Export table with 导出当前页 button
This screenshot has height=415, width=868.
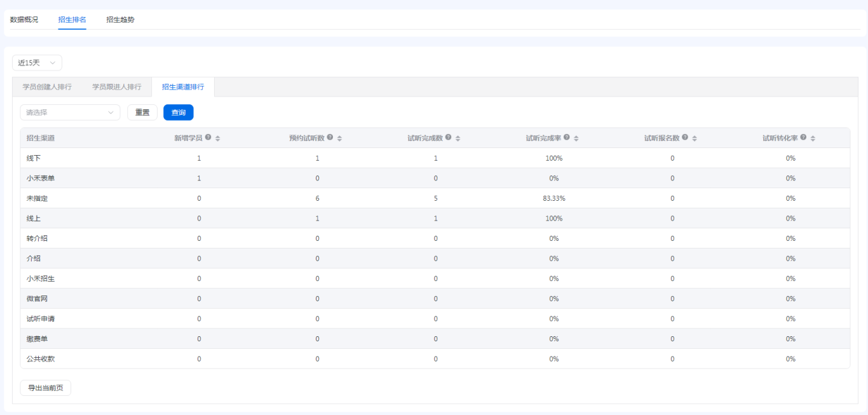(x=46, y=388)
